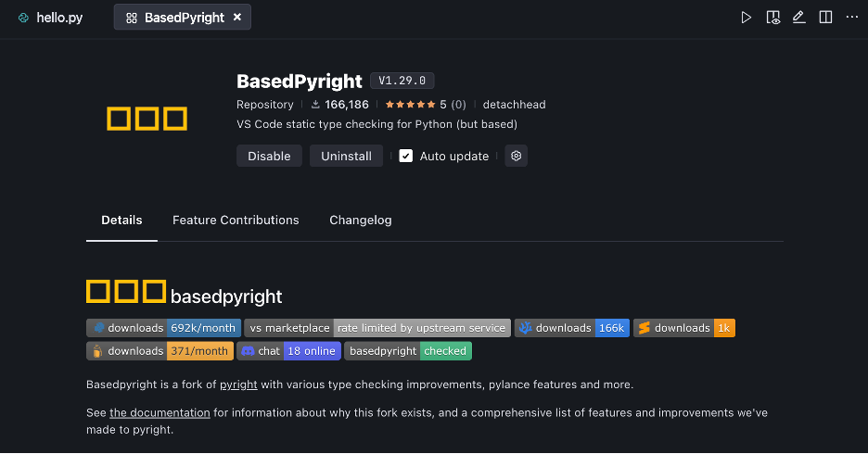868x454 pixels.
Task: Click the 166,186 install count
Action: click(x=340, y=105)
